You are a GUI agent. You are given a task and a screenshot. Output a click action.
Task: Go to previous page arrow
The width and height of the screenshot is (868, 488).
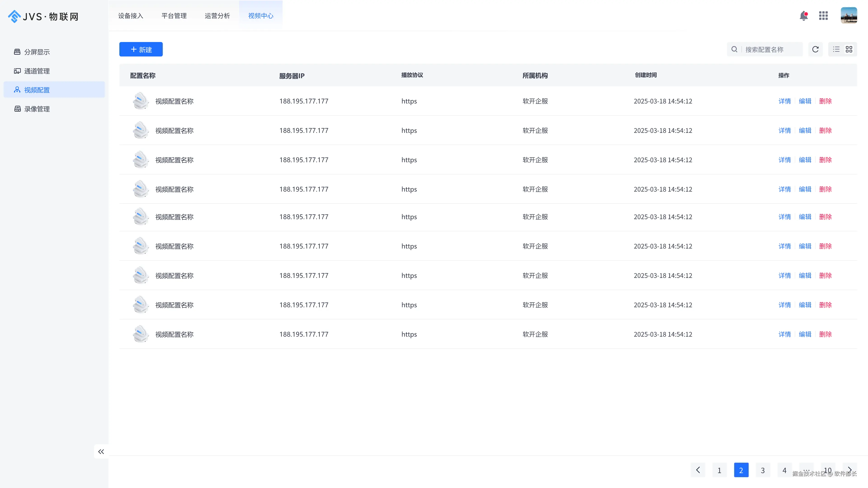click(698, 470)
